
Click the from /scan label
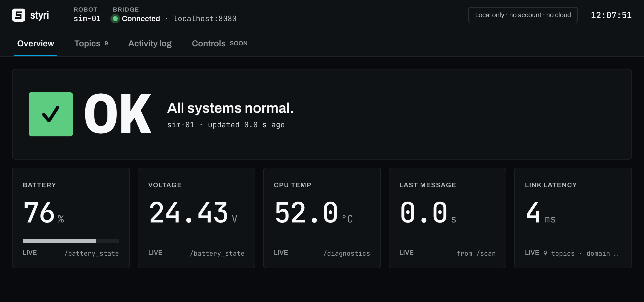476,253
